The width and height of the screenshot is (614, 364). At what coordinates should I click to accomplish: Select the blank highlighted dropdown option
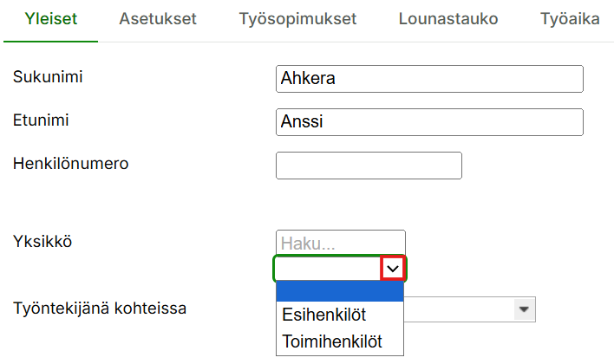tap(340, 292)
